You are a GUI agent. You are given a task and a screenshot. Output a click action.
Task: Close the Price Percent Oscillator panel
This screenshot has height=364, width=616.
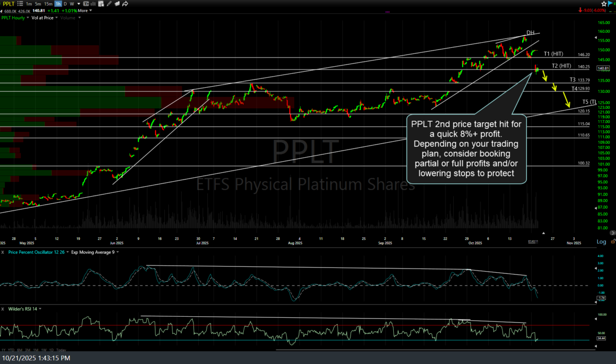[3, 252]
